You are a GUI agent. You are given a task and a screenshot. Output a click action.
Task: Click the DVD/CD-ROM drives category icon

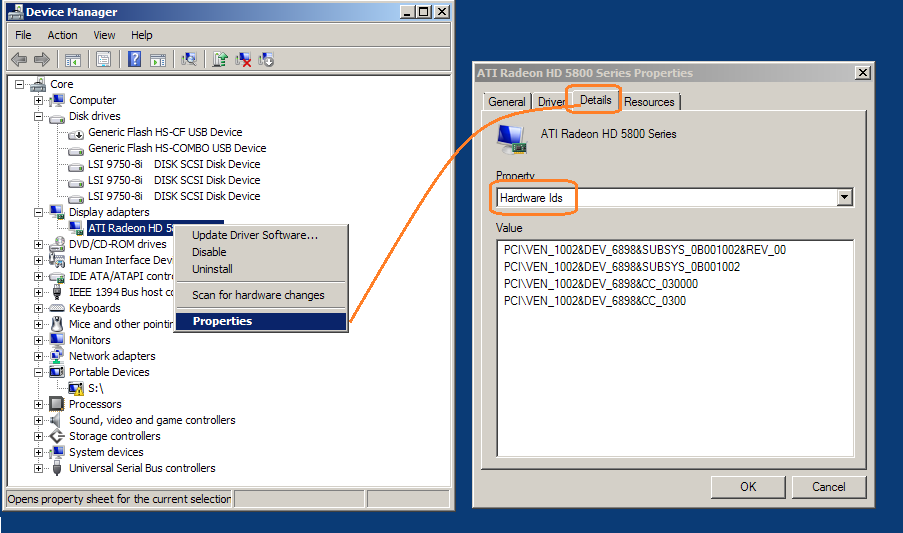coord(57,245)
